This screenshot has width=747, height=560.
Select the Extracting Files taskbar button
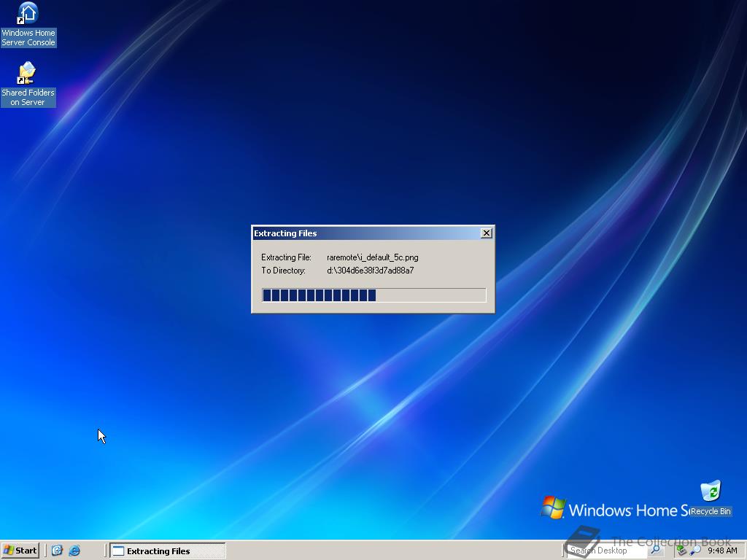pos(168,551)
